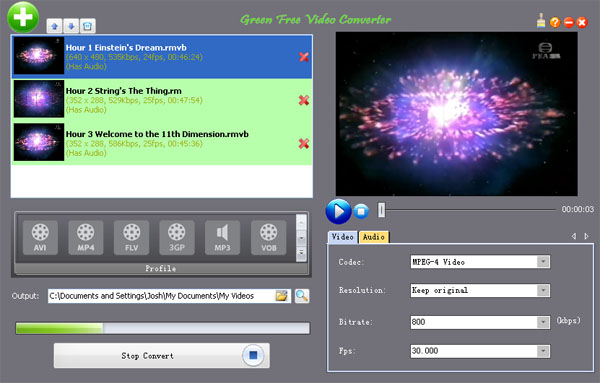Choose the MP4 output profile
The width and height of the screenshot is (600, 383).
point(86,238)
